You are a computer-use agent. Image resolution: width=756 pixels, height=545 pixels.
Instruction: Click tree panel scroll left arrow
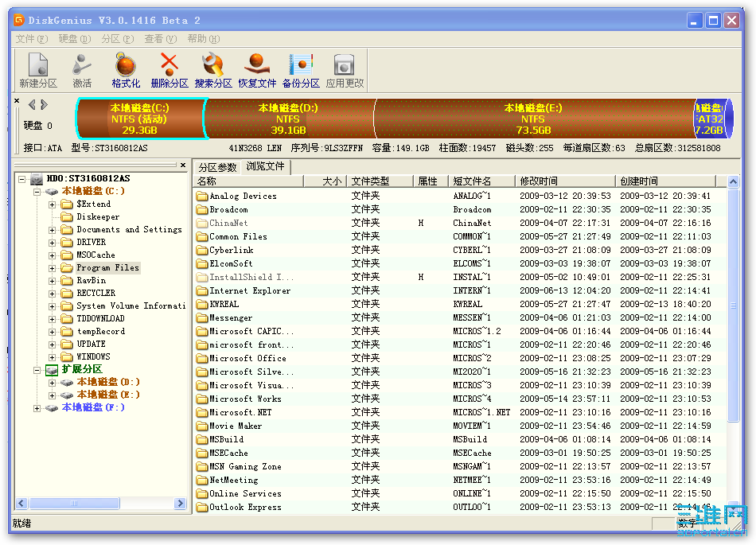(21, 504)
